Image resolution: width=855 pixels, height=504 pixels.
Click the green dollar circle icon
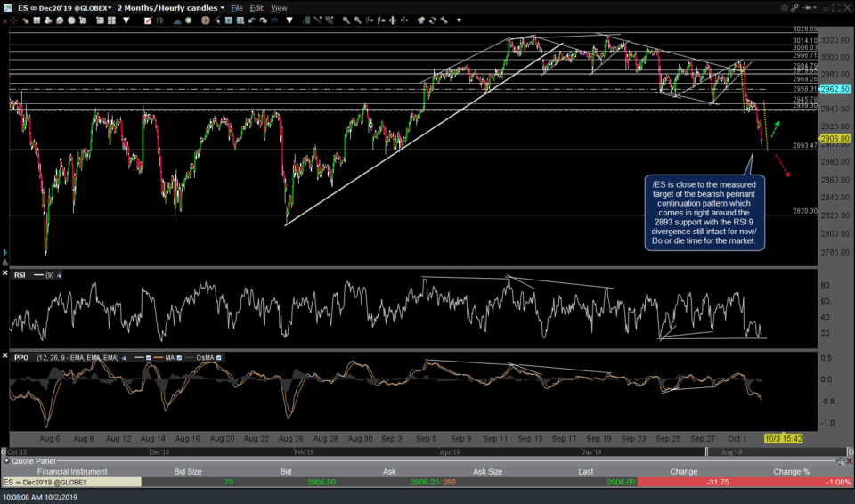pos(188,20)
